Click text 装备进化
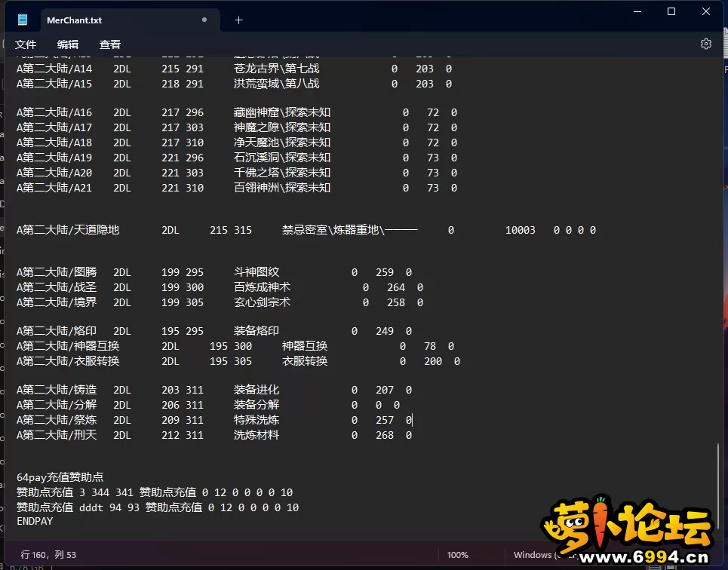Viewport: 728px width, 570px height. (256, 390)
